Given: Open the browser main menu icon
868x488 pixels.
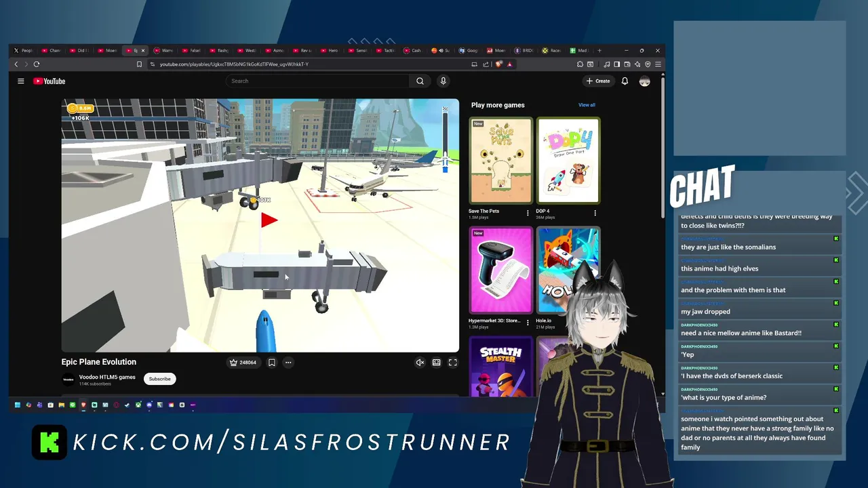Looking at the screenshot, I should pyautogui.click(x=658, y=64).
